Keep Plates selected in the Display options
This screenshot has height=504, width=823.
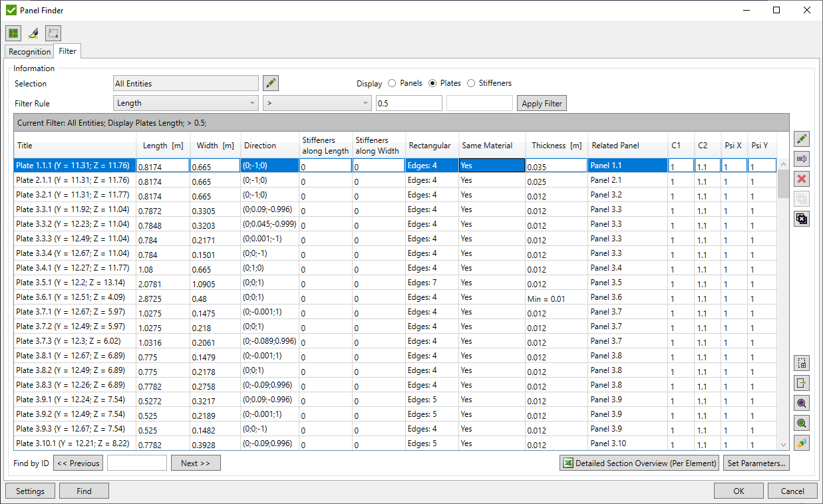(434, 83)
